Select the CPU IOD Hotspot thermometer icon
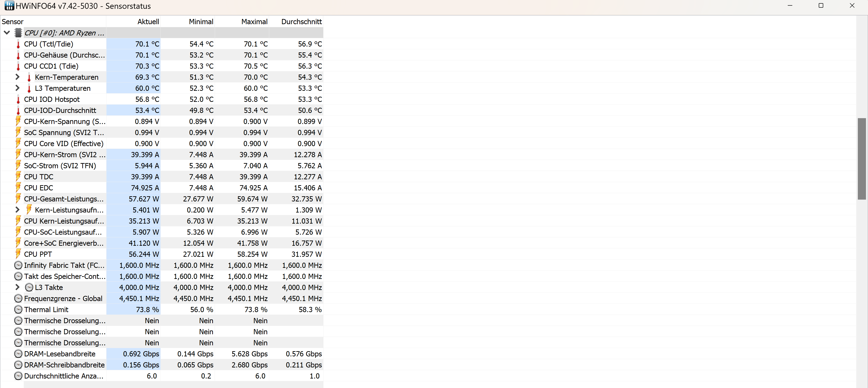Image resolution: width=868 pixels, height=388 pixels. pos(18,99)
